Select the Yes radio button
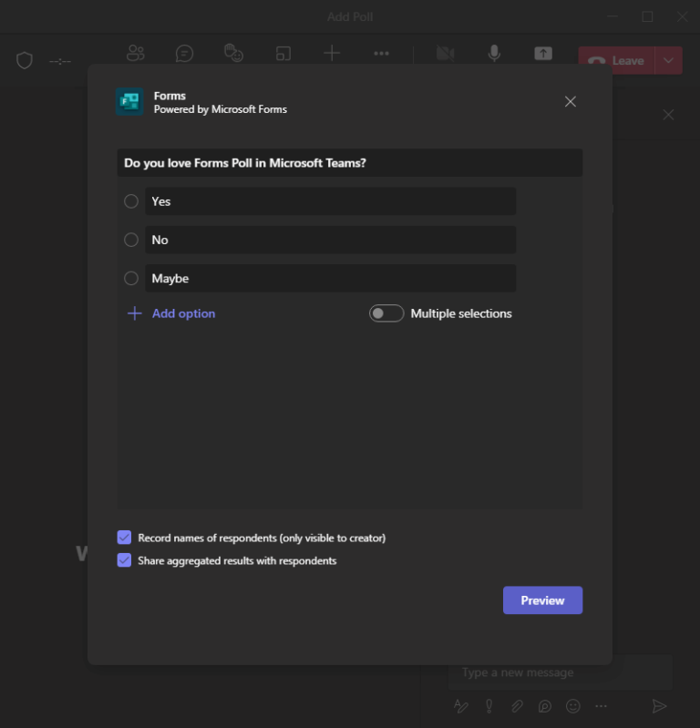Image resolution: width=700 pixels, height=728 pixels. [131, 201]
